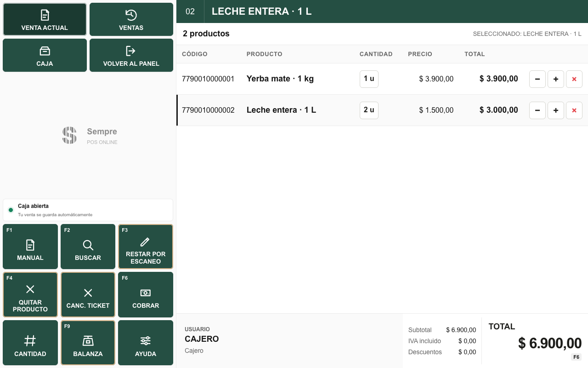Click the Subtotal value $ 6.900,00

461,330
